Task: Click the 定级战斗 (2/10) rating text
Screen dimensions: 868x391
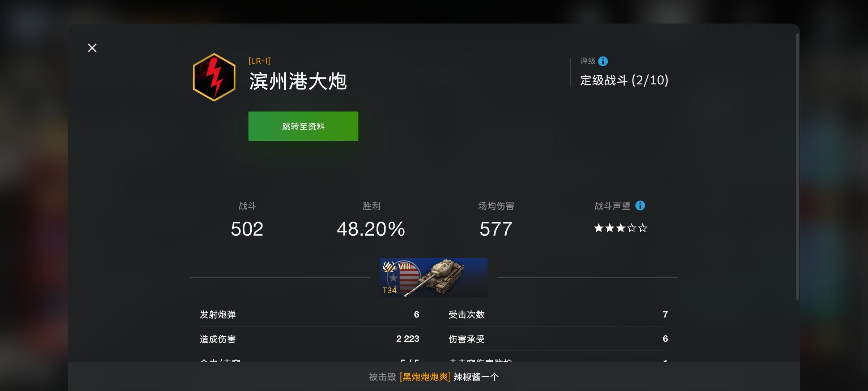Action: pos(624,80)
